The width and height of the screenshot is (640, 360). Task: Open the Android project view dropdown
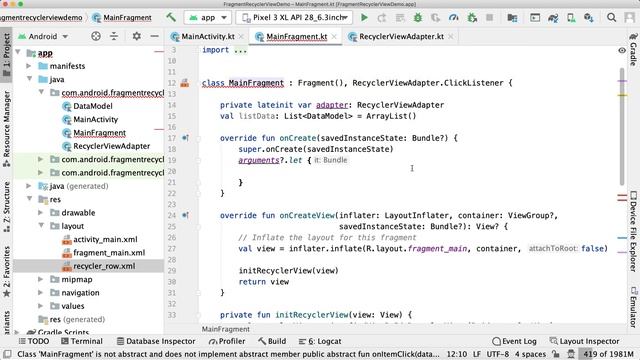click(43, 36)
